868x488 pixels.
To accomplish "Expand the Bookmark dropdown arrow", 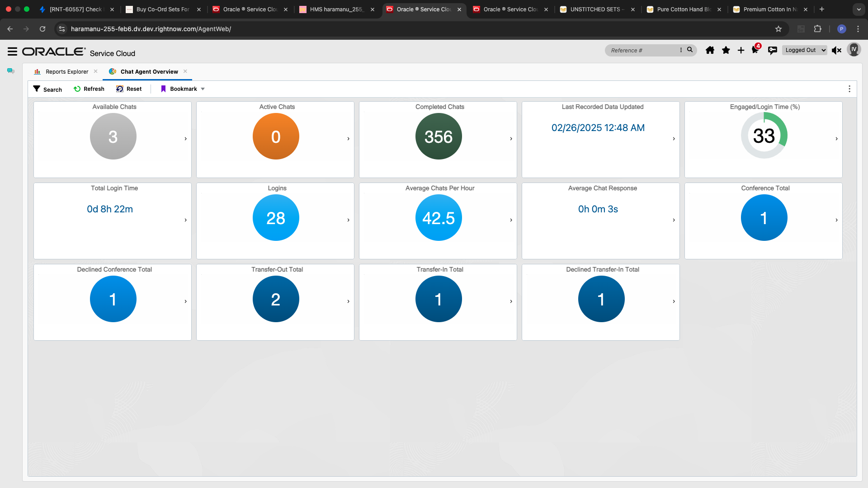I will pos(203,89).
